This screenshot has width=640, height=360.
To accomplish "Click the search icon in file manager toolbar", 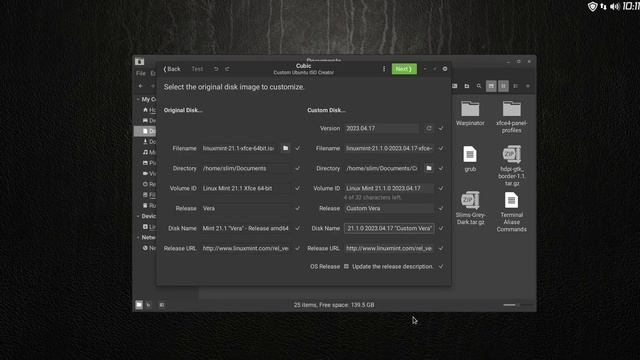I will click(x=479, y=86).
